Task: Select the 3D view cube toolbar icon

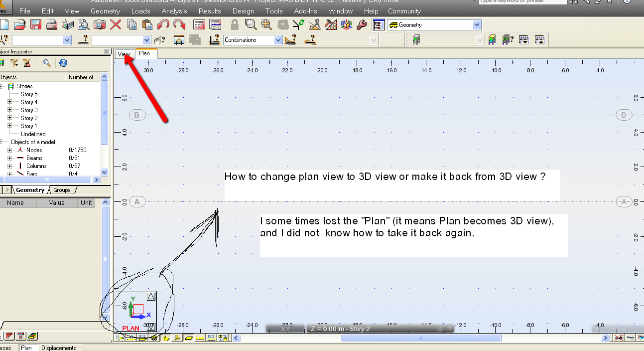Action: 346,24
